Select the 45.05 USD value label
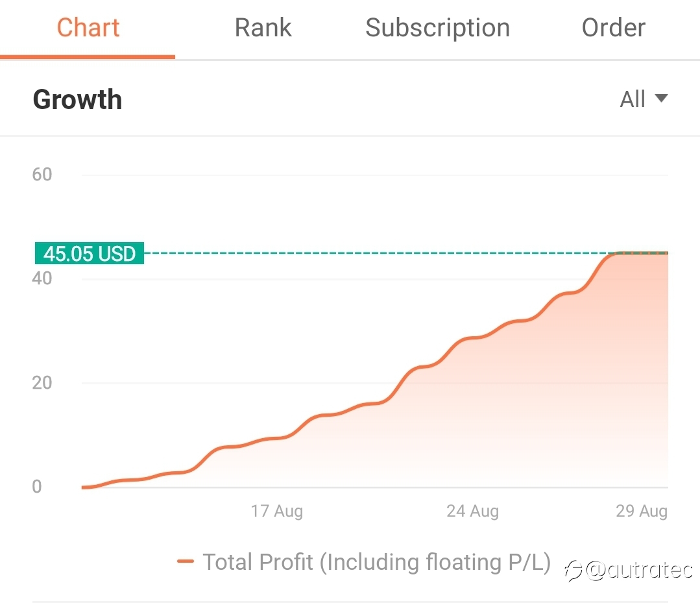700x603 pixels. pos(90,253)
